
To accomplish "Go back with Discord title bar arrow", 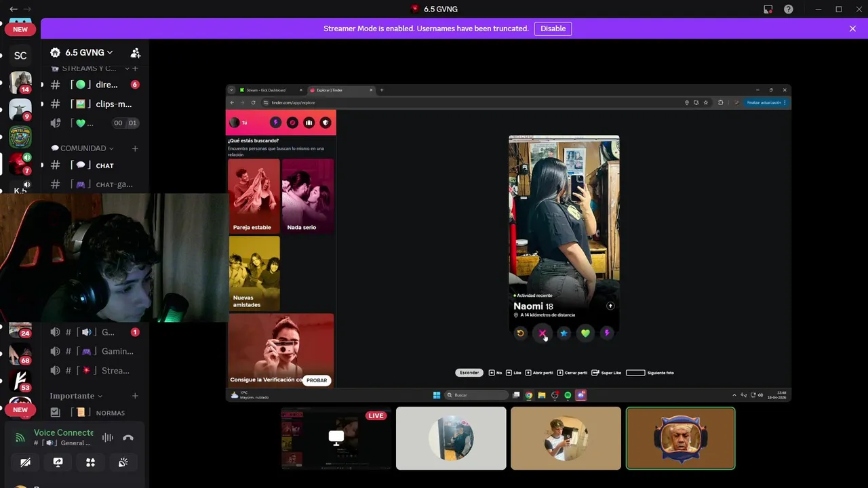I will point(13,9).
